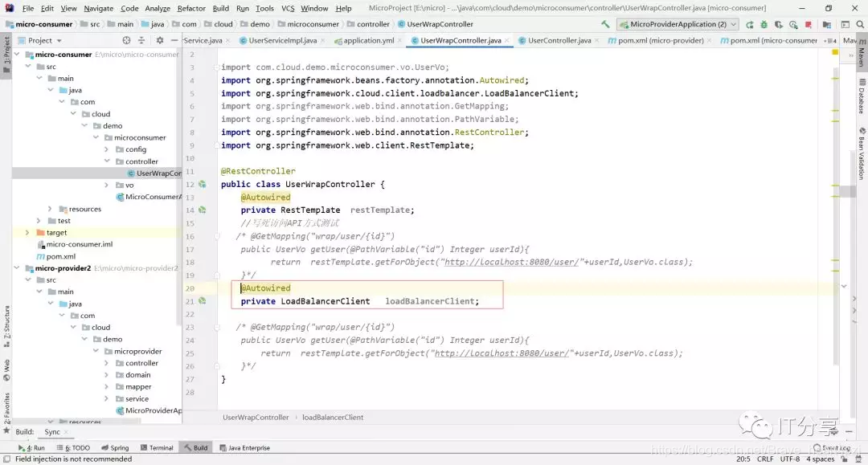Click the locate target icon in Project panel
Viewport: 868px width, 465px height.
pyautogui.click(x=126, y=40)
